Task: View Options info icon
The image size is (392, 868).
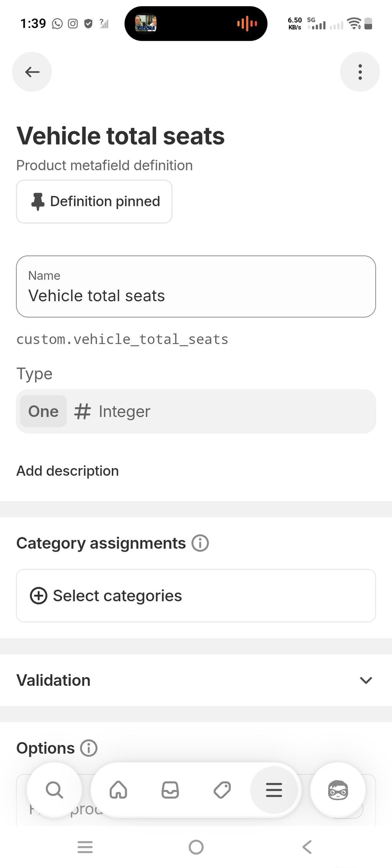Action: pyautogui.click(x=89, y=748)
